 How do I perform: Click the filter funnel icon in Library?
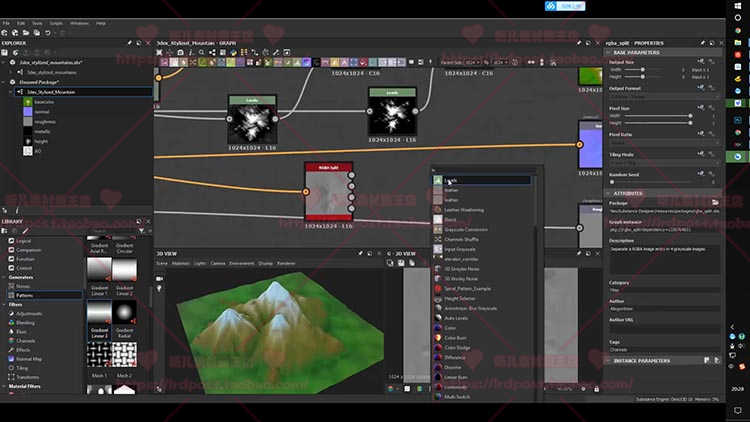point(142,231)
